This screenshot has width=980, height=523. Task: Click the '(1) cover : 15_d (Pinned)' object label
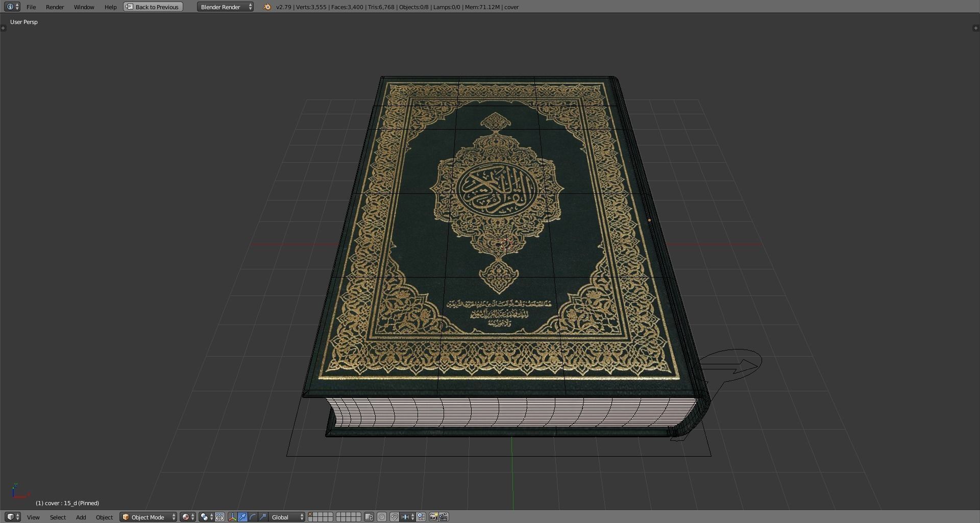coord(67,503)
